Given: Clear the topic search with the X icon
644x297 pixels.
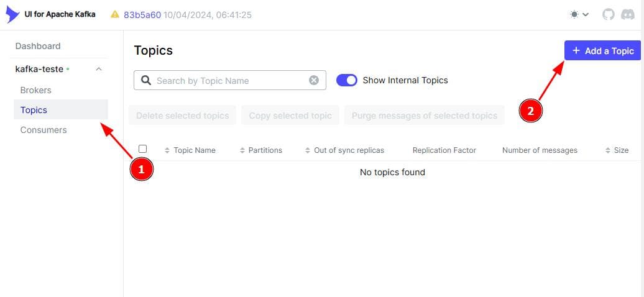Looking at the screenshot, I should coord(314,80).
